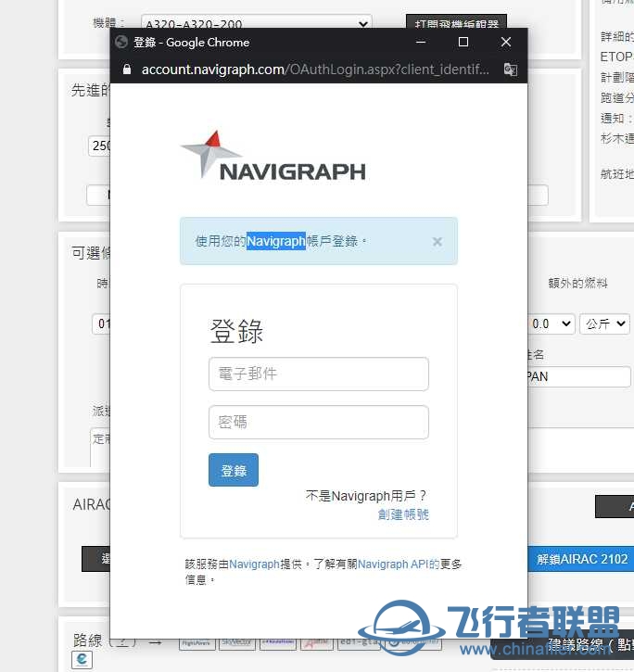Open the 0.0 extra fuel dropdown
634x672 pixels.
551,323
